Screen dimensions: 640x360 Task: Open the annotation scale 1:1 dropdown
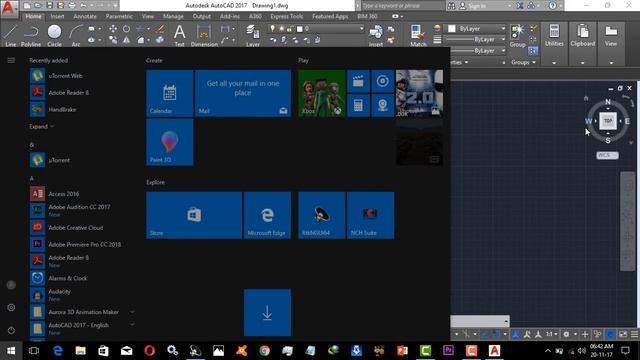[552, 334]
